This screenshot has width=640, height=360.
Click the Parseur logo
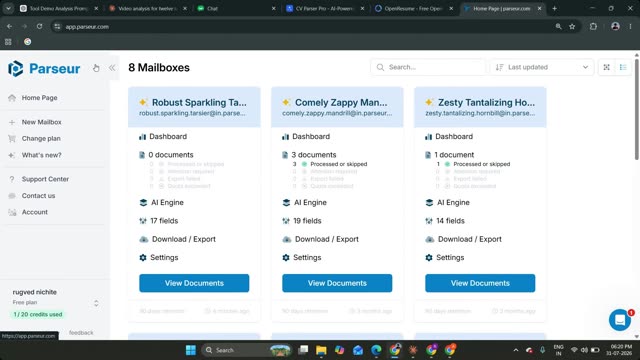(x=44, y=68)
